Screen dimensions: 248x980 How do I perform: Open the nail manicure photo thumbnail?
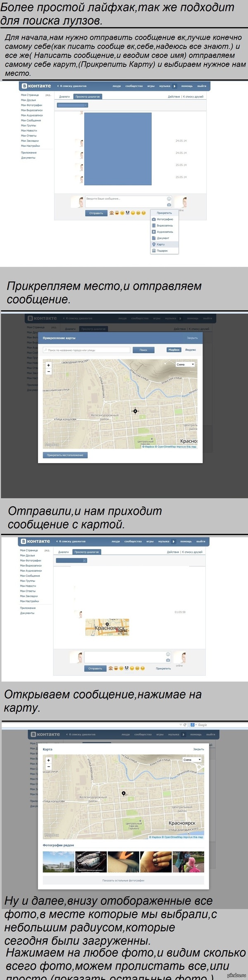(156, 862)
